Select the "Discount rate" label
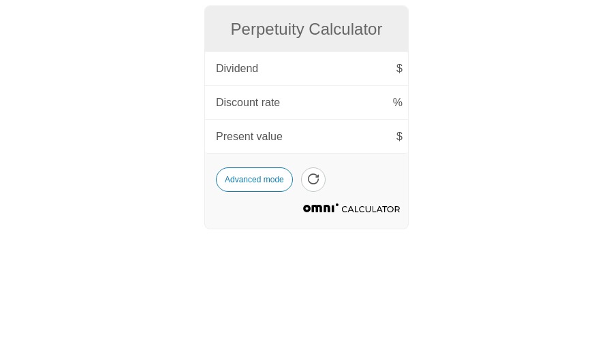This screenshot has height=364, width=613. click(248, 103)
